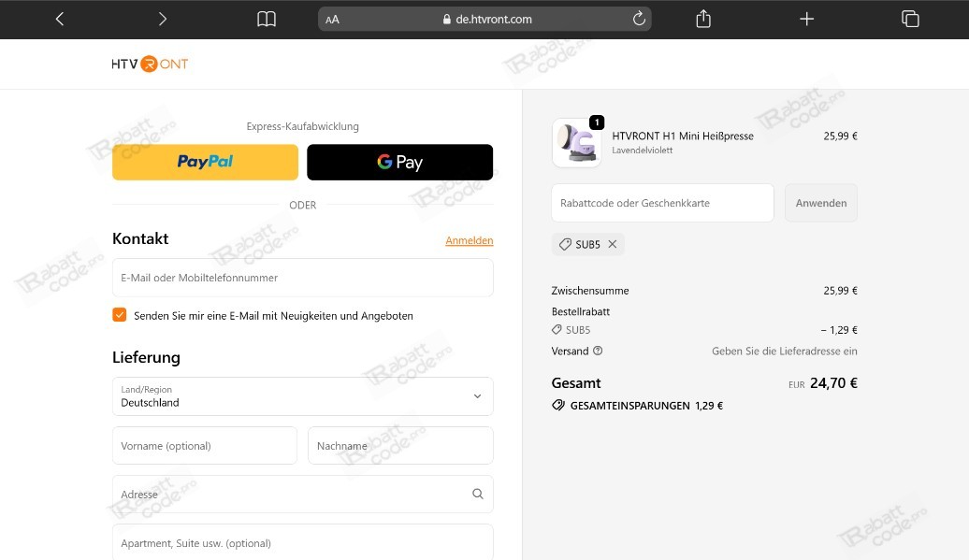Image resolution: width=969 pixels, height=560 pixels.
Task: Click the GESAMTEINSPARUNGEN 1,29 € text
Action: click(646, 406)
